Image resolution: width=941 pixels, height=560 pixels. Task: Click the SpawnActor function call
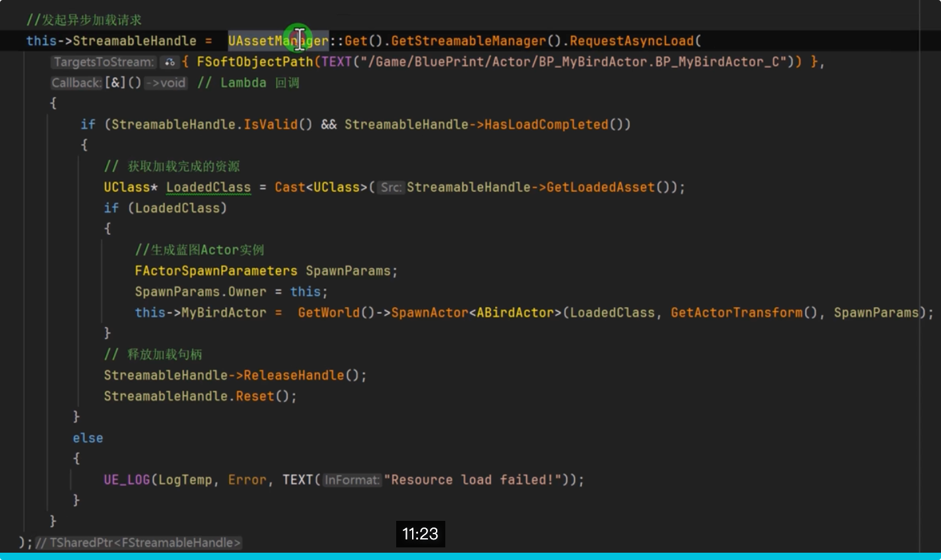coord(429,313)
